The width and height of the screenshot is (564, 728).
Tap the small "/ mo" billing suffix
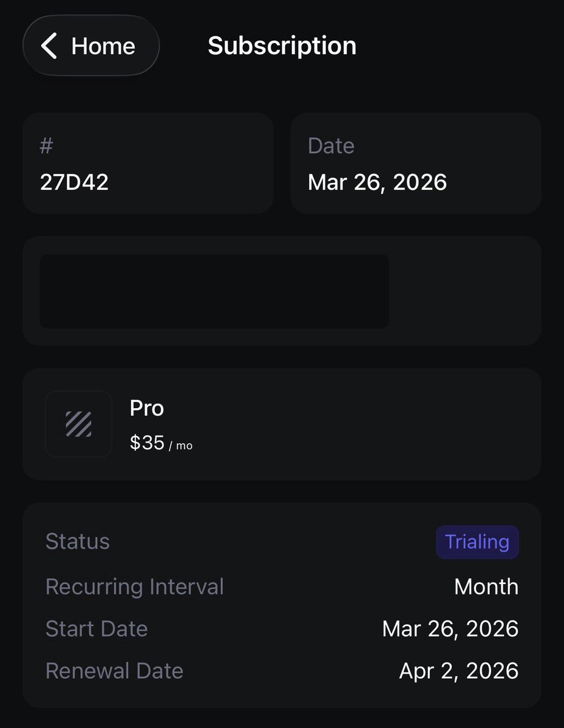(180, 446)
